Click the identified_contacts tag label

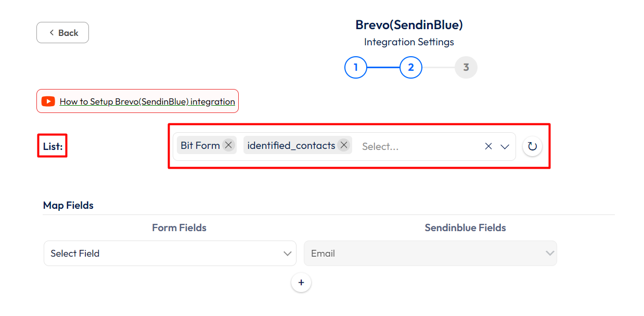291,145
